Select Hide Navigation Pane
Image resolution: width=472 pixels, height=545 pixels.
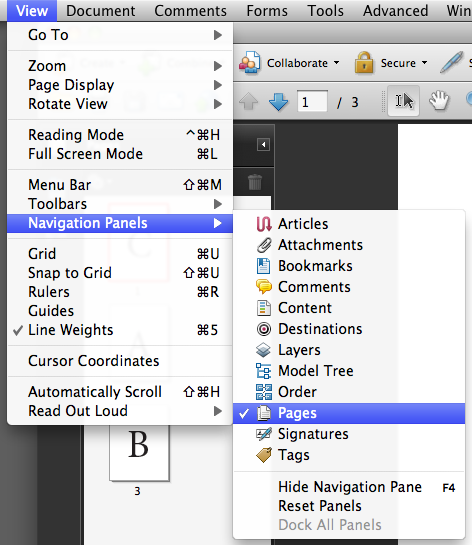click(x=349, y=487)
